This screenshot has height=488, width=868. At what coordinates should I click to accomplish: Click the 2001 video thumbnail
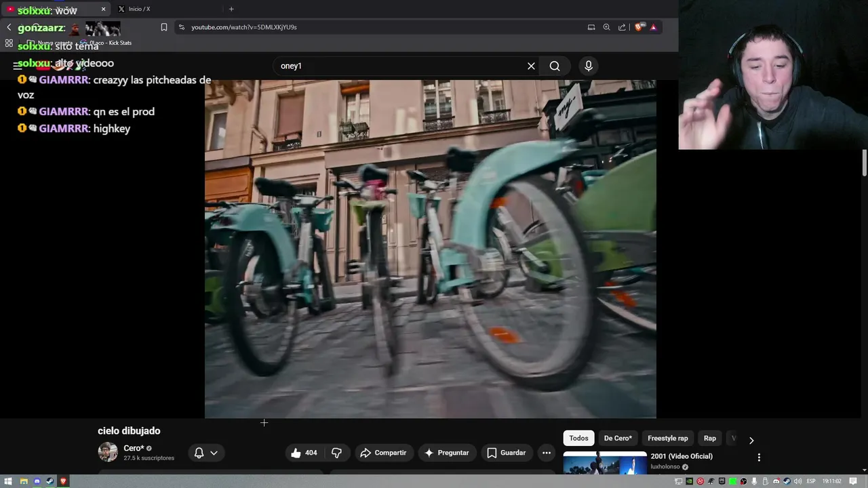pyautogui.click(x=605, y=463)
